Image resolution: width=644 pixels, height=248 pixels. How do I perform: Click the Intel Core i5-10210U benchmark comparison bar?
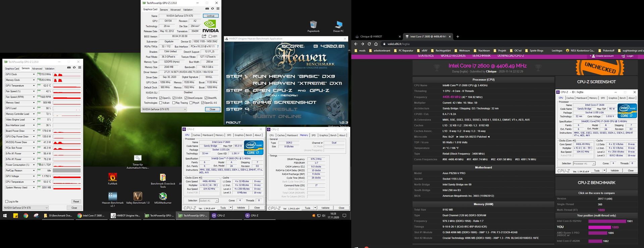tap(607, 221)
